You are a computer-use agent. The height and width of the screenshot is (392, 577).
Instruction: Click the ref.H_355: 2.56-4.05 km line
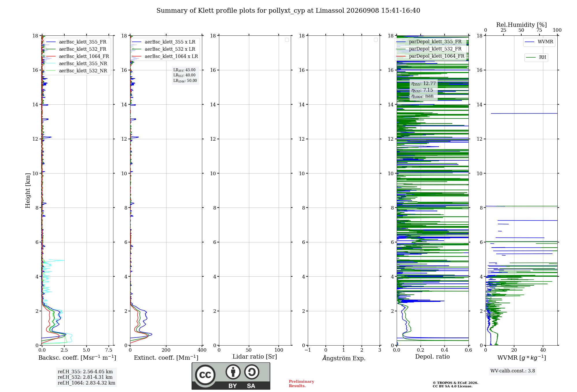(x=85, y=372)
